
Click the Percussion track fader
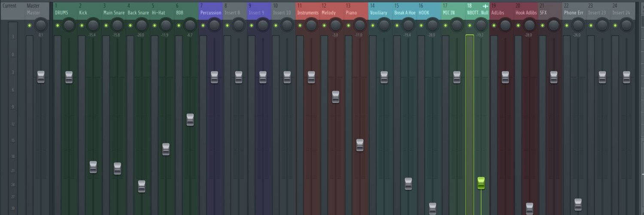tap(214, 77)
